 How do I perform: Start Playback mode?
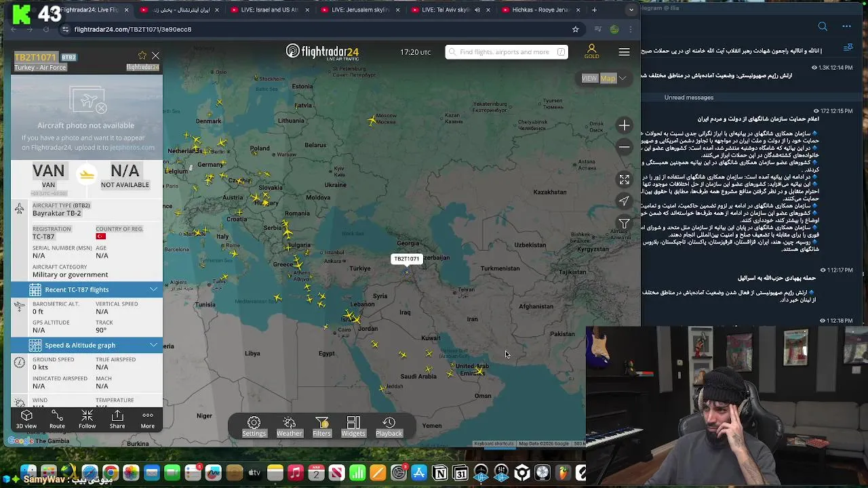click(389, 426)
